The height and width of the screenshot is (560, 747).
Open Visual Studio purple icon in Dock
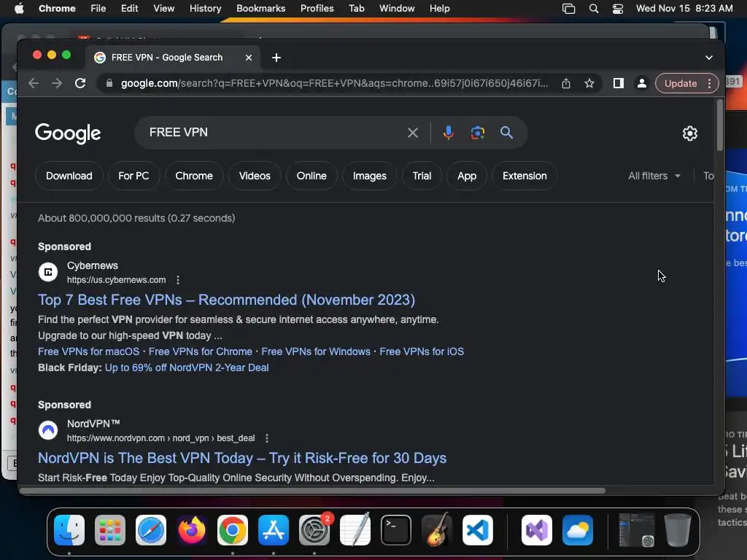coord(537,530)
